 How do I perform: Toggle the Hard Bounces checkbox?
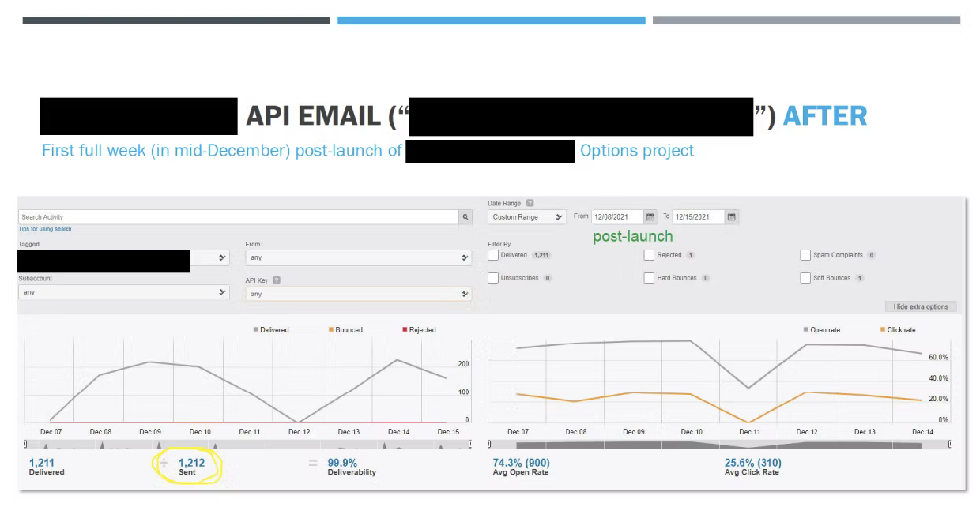click(x=649, y=278)
